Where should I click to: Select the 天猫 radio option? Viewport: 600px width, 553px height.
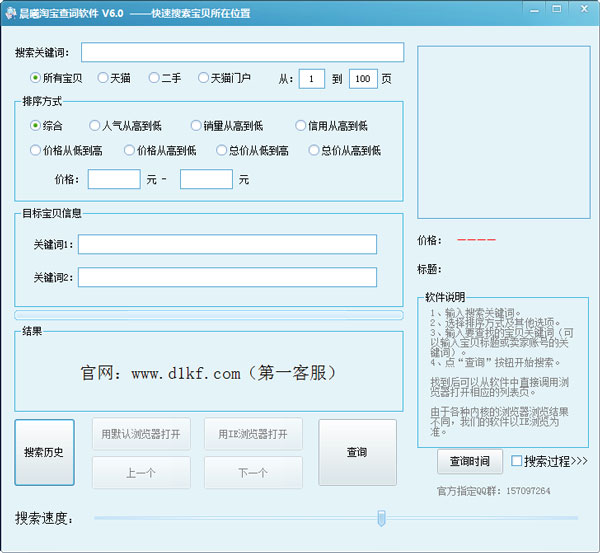pyautogui.click(x=101, y=77)
